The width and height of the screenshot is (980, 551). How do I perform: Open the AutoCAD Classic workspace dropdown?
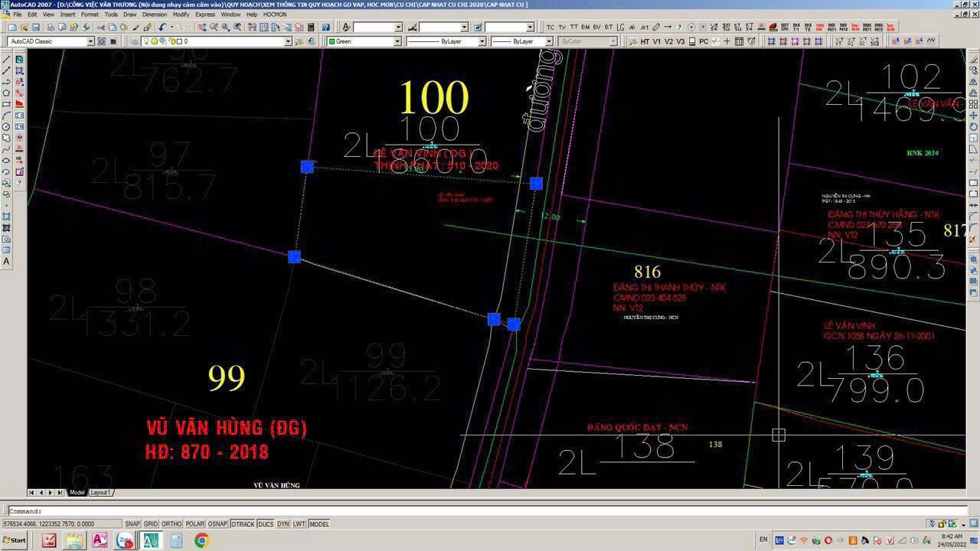coord(90,41)
